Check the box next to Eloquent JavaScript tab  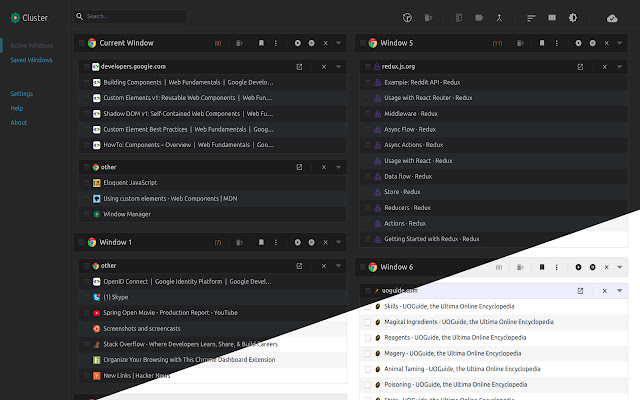[x=84, y=183]
